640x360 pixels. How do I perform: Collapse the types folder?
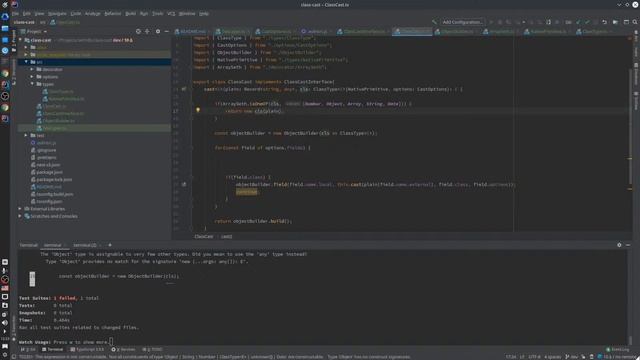[x=32, y=84]
